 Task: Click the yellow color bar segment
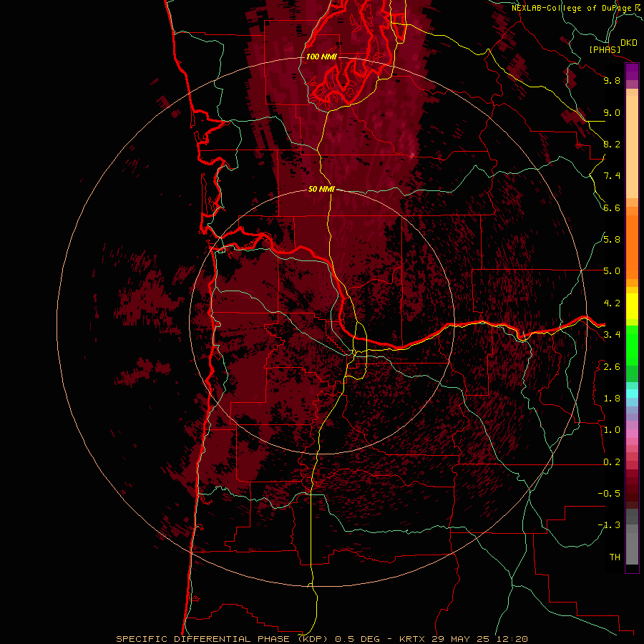pos(632,306)
